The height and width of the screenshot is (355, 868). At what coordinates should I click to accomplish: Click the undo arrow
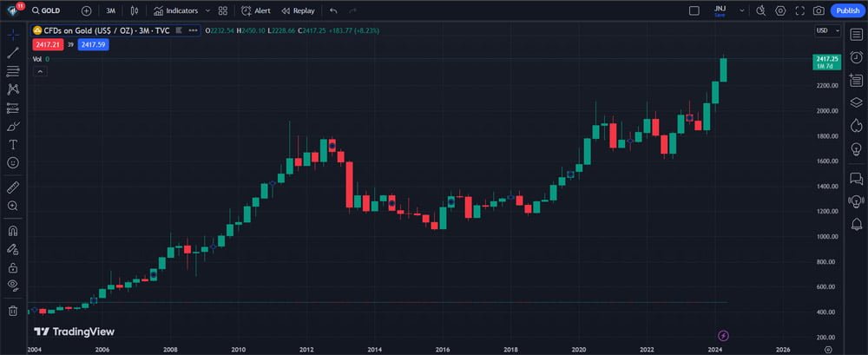click(333, 10)
